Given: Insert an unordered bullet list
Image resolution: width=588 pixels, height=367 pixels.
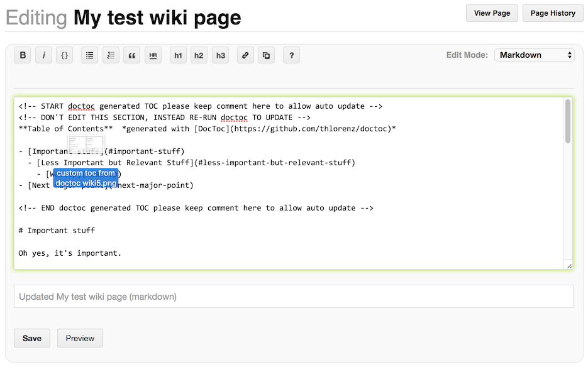Looking at the screenshot, I should [x=90, y=55].
